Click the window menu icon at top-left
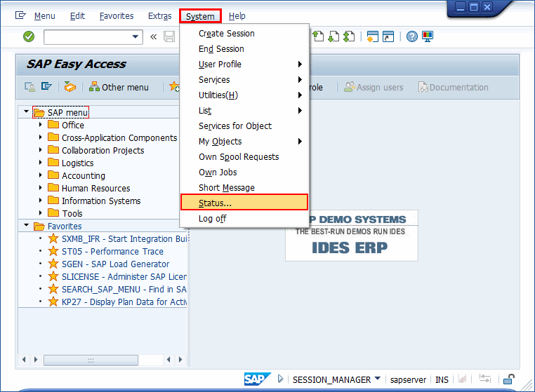Screen dimensions: 535x392 tap(20, 15)
